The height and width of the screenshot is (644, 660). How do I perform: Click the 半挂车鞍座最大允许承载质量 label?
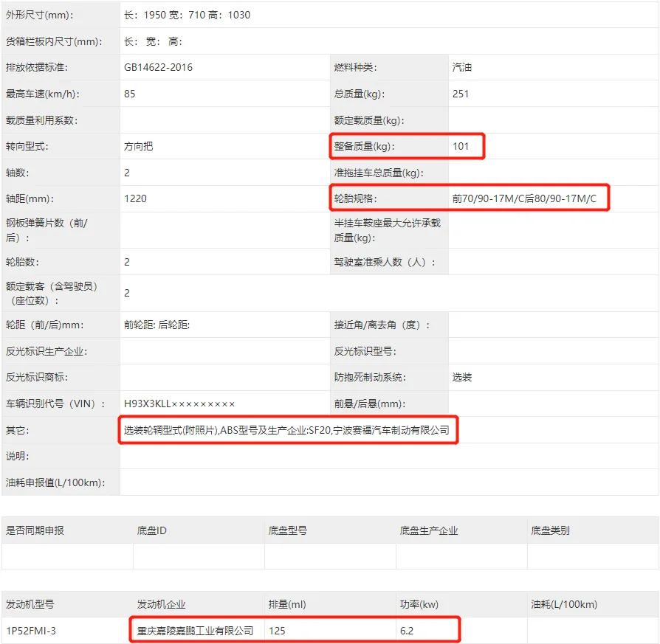coord(388,230)
